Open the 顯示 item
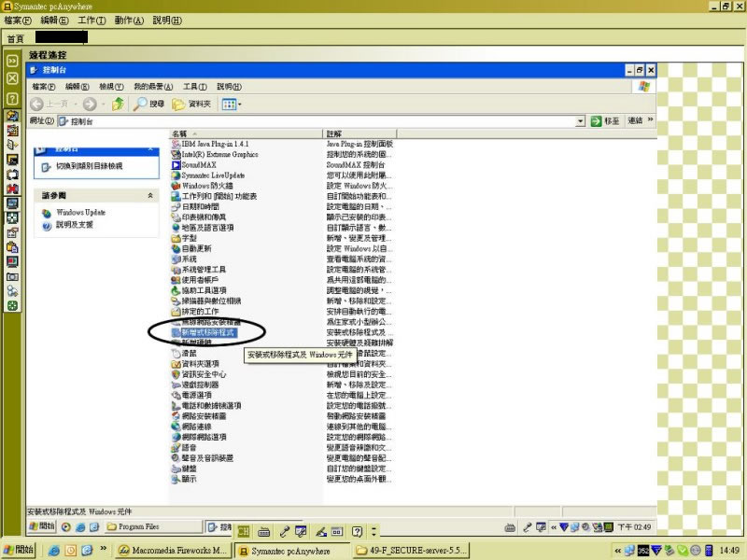The height and width of the screenshot is (560, 747). (x=184, y=479)
